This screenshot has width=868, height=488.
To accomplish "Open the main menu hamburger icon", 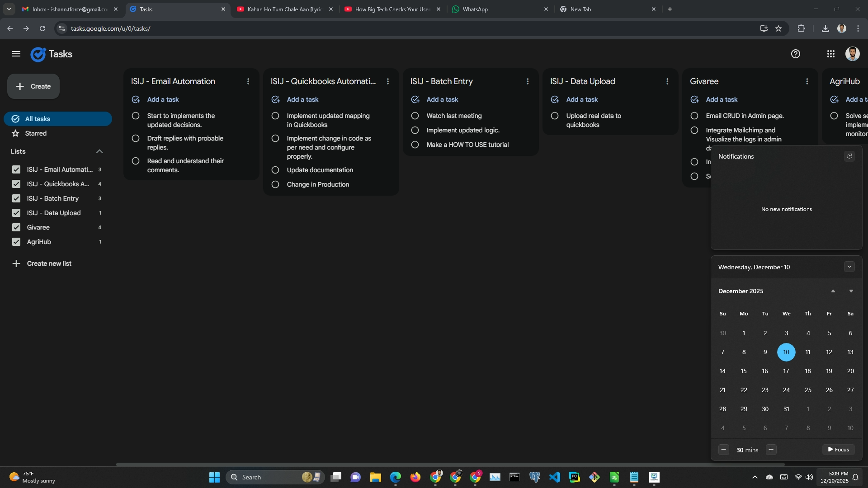I will click(16, 54).
